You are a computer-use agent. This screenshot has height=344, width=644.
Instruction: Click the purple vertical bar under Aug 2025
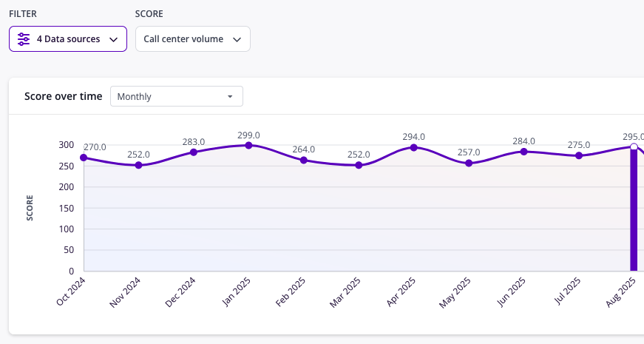pyautogui.click(x=634, y=210)
